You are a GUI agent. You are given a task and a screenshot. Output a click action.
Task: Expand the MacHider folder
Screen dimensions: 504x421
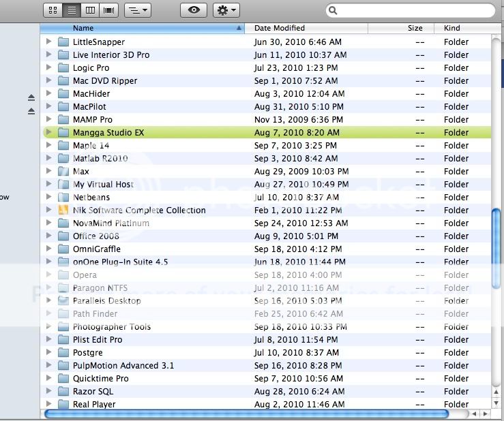coord(49,93)
